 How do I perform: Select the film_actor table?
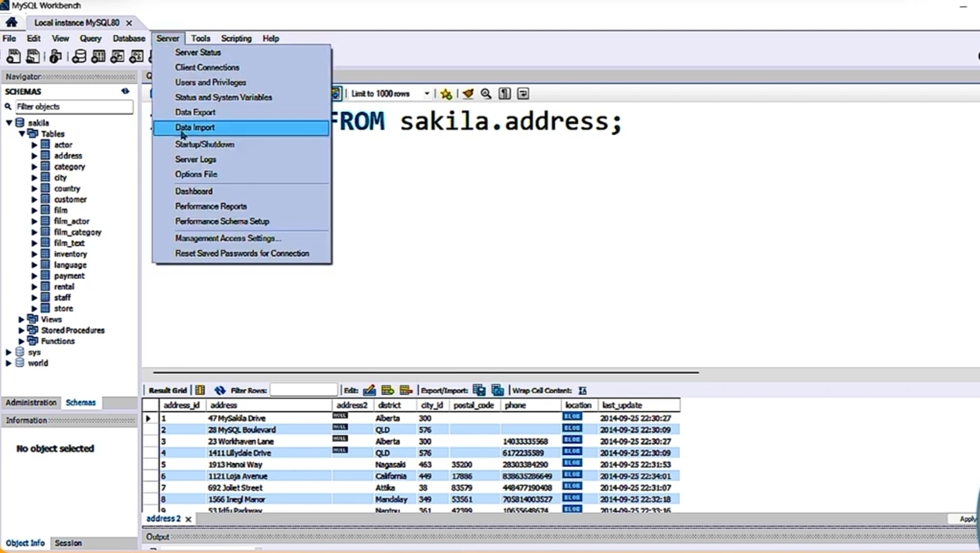[72, 221]
